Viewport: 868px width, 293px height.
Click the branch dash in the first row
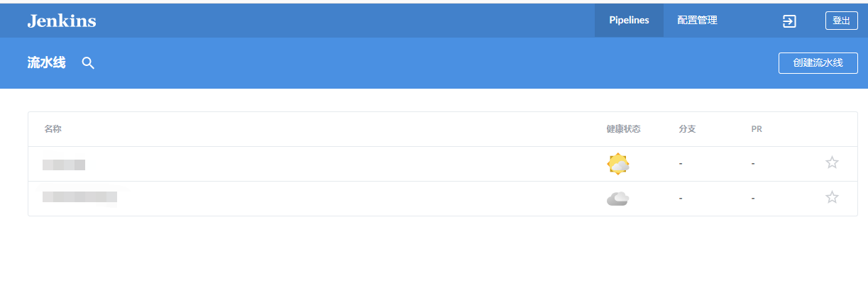click(680, 164)
